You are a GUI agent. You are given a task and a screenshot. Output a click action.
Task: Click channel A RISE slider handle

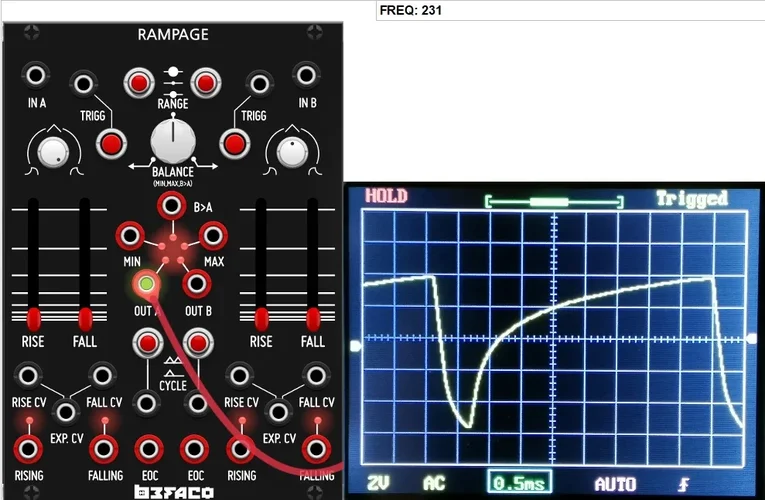(33, 319)
